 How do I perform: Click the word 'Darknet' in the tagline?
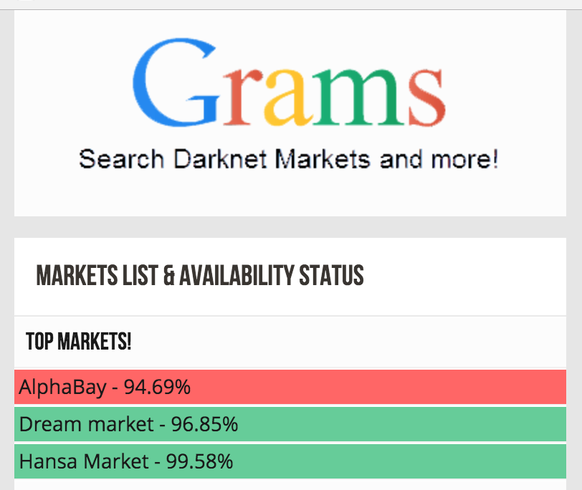pos(220,159)
